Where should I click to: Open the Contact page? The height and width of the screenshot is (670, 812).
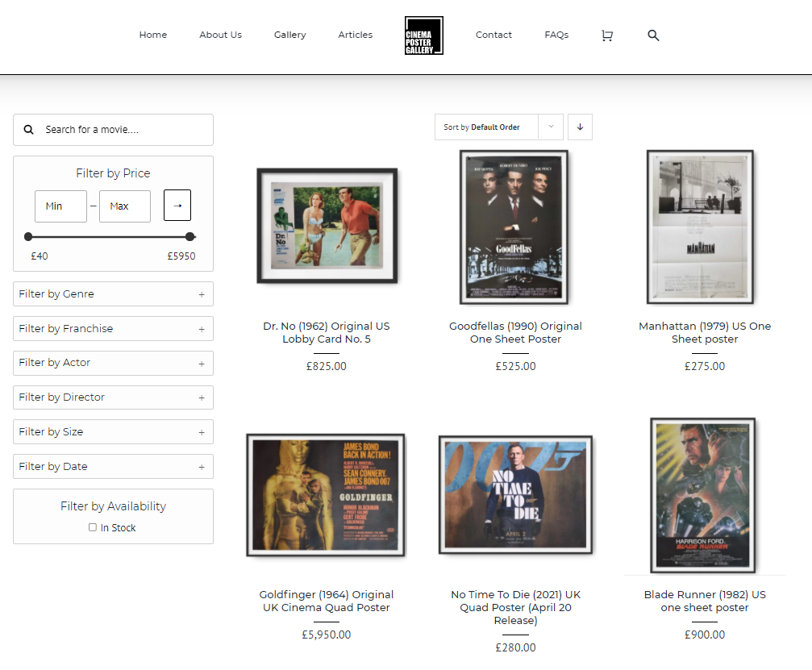tap(493, 35)
